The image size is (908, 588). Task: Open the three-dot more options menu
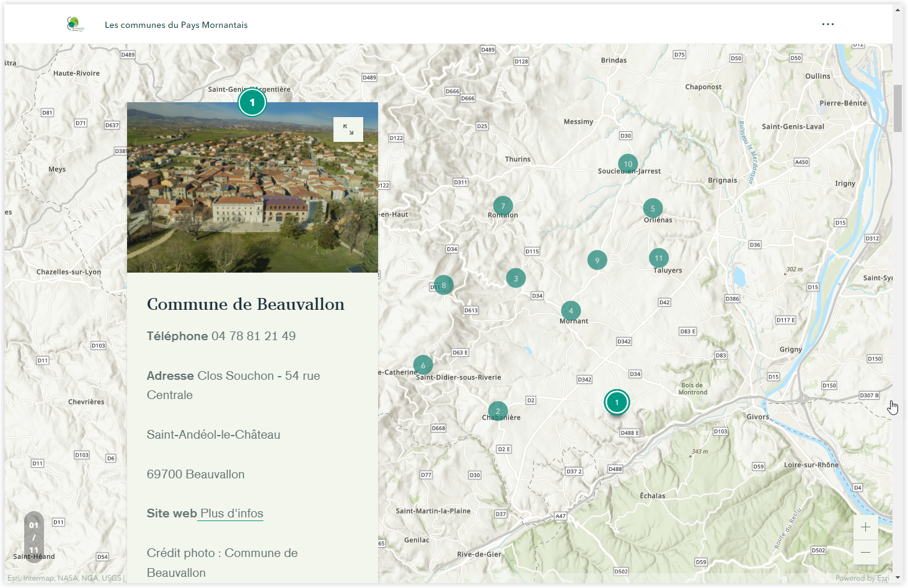point(827,24)
